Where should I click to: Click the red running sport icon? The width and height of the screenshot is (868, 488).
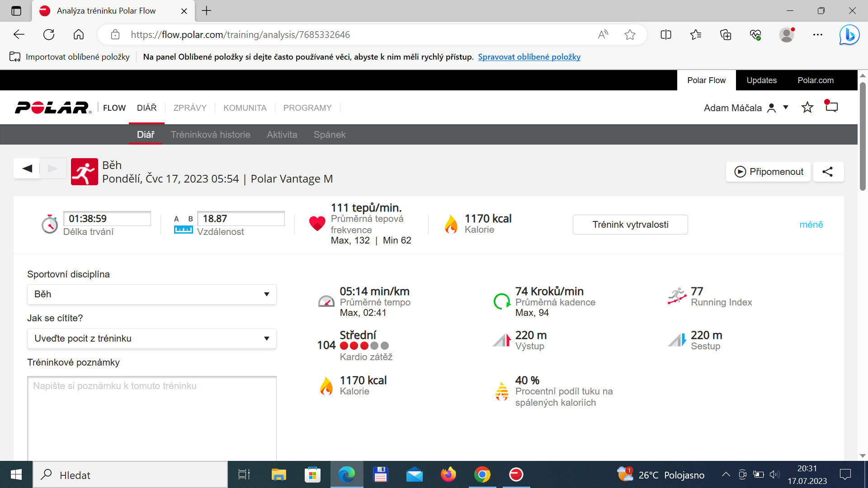[x=85, y=172]
